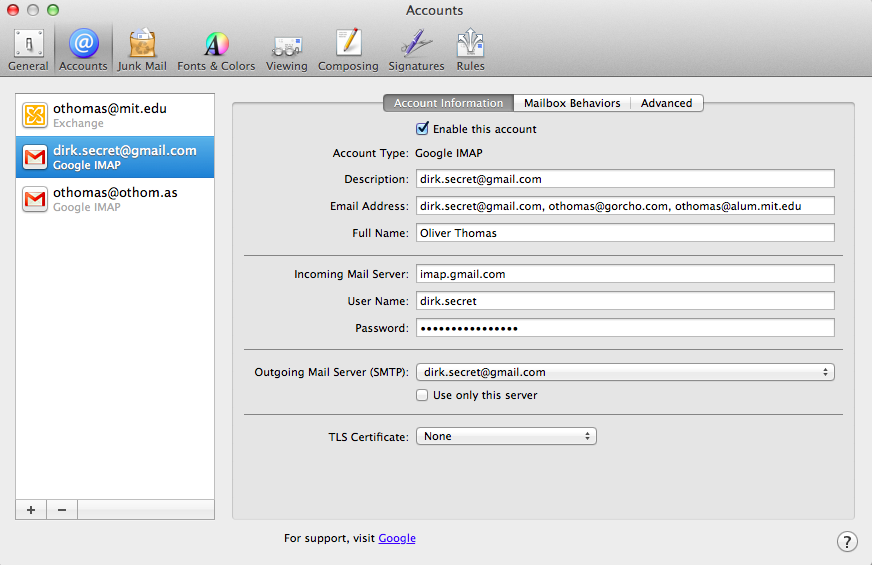
Task: Switch to the Advanced tab
Action: click(x=666, y=103)
